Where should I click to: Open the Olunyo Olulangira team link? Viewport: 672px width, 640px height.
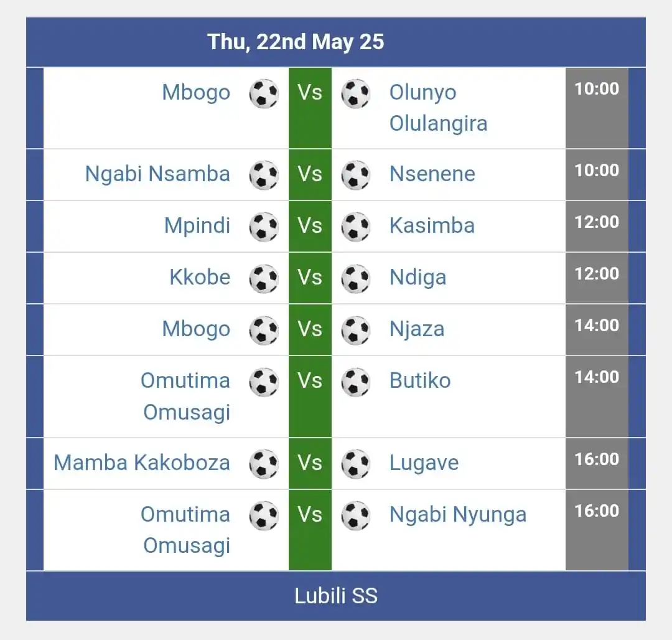(x=438, y=108)
